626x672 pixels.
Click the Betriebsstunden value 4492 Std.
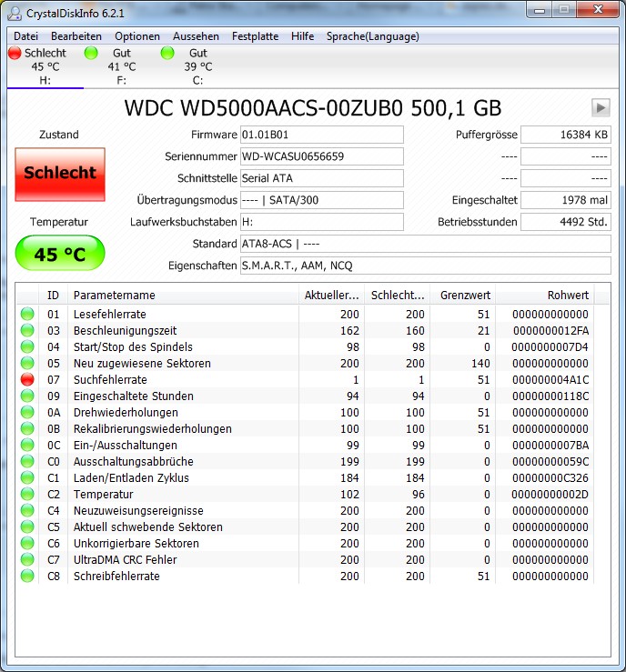tap(566, 222)
